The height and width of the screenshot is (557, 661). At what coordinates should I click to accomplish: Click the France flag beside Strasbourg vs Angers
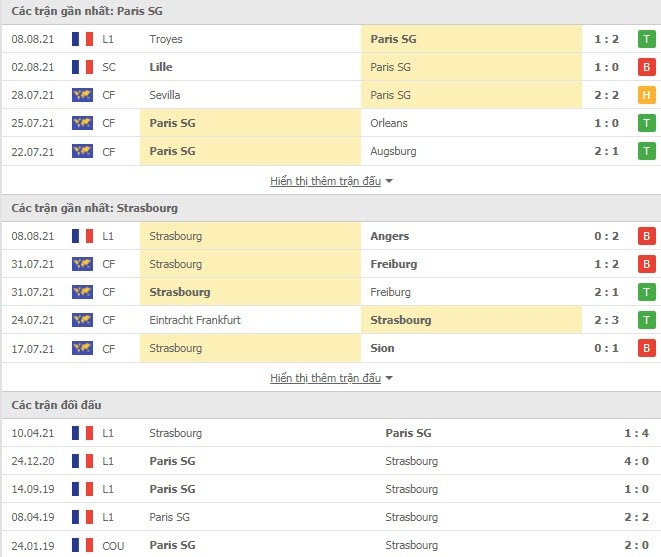pos(82,236)
